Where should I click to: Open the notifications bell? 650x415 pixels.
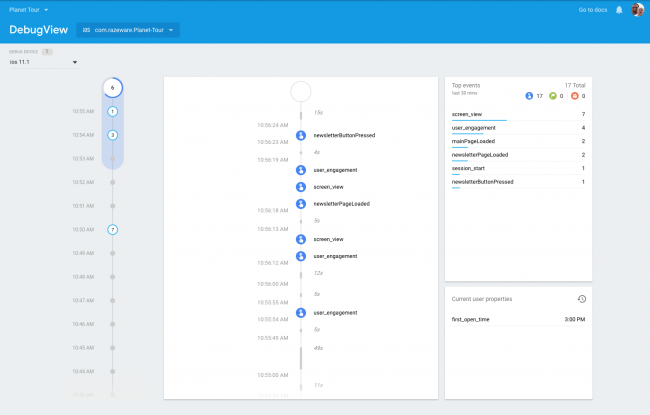pos(619,10)
